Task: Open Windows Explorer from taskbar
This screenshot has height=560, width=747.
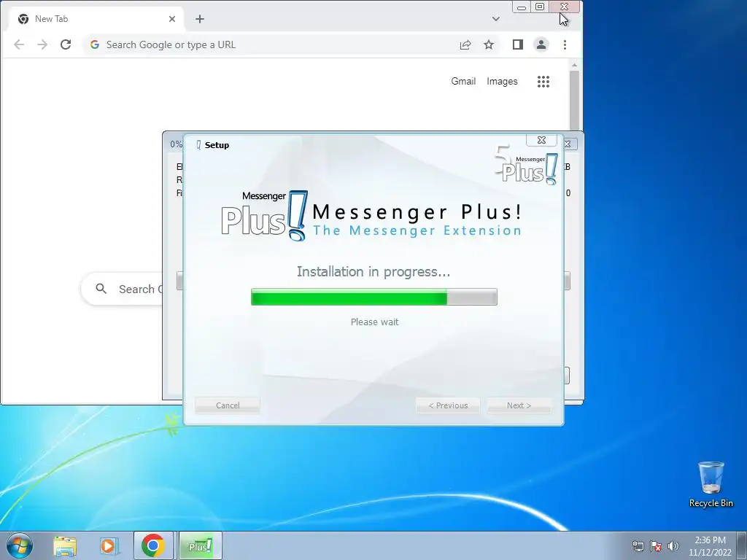Action: 65,545
